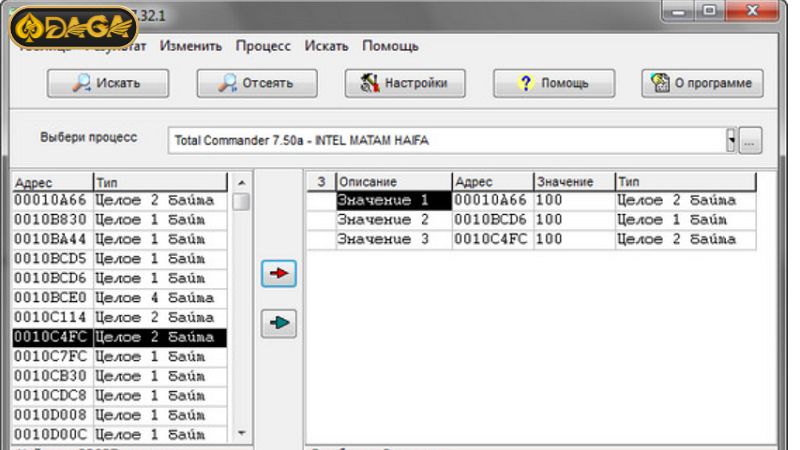The image size is (800, 450).
Task: Expand the process selection dropdown arrow
Action: (x=731, y=140)
